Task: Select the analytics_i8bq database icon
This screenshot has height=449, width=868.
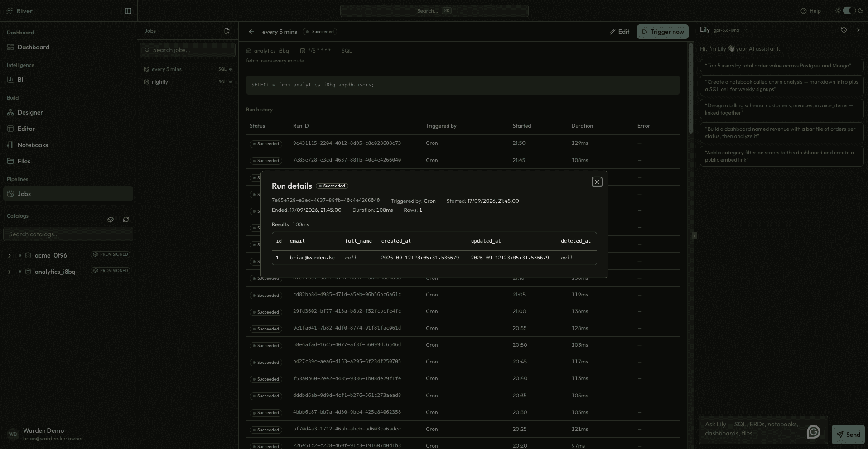Action: point(28,272)
